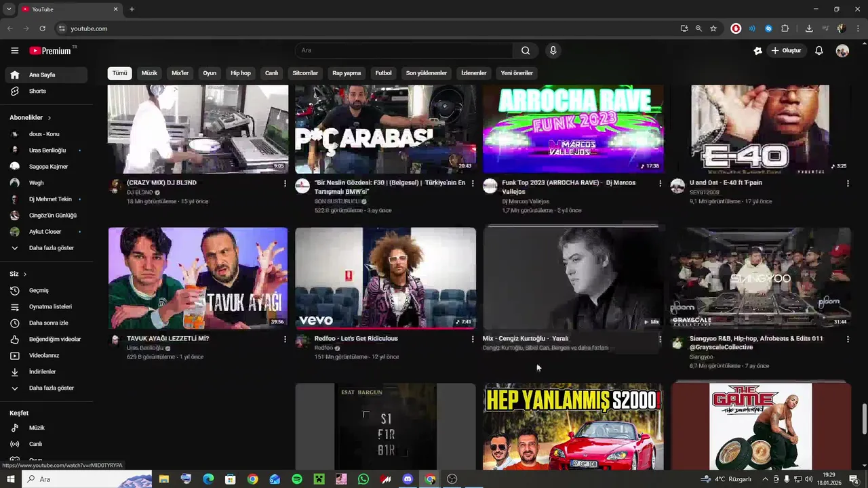
Task: Select the Canlı filter chip
Action: (272, 73)
